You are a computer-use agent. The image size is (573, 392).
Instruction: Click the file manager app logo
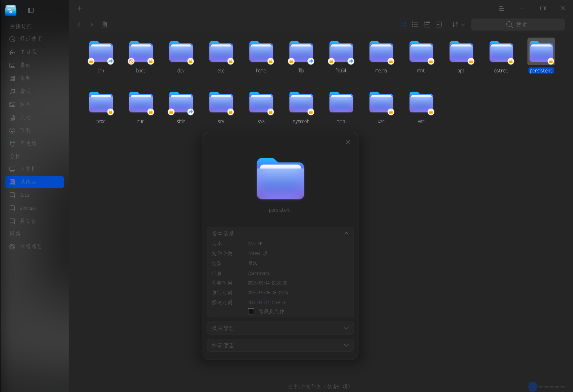click(11, 10)
